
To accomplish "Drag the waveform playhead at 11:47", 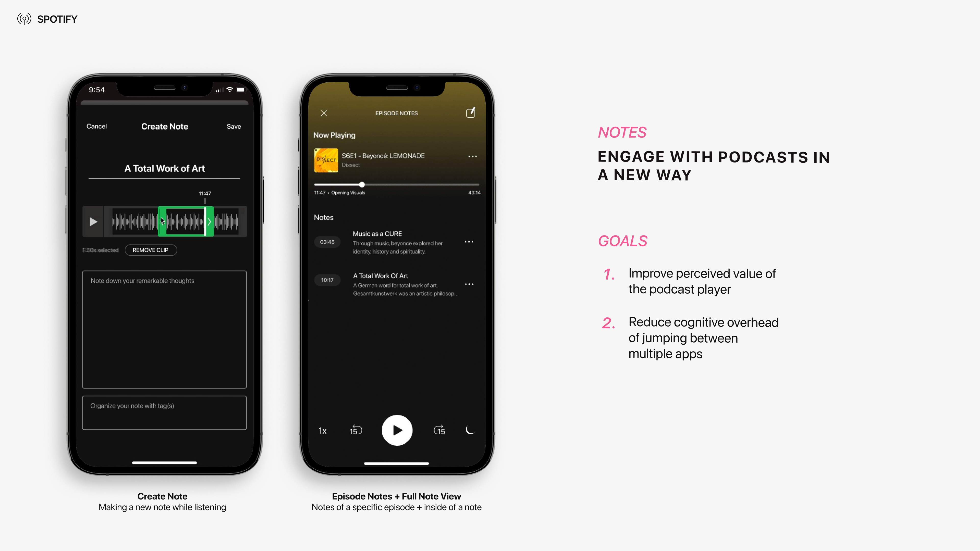I will pos(205,221).
